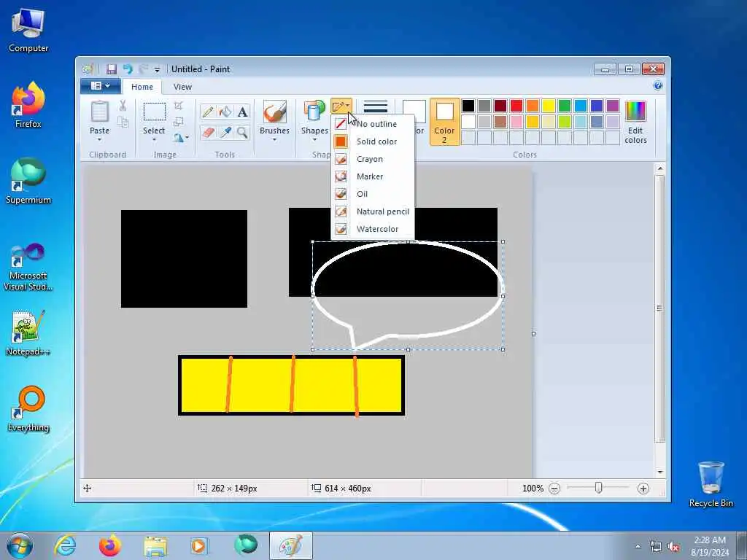The image size is (747, 560).
Task: Click the Copy icon
Action: click(x=123, y=122)
